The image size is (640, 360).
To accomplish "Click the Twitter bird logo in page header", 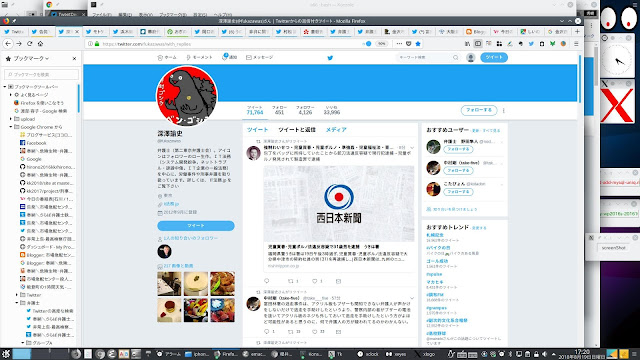I will pyautogui.click(x=330, y=58).
